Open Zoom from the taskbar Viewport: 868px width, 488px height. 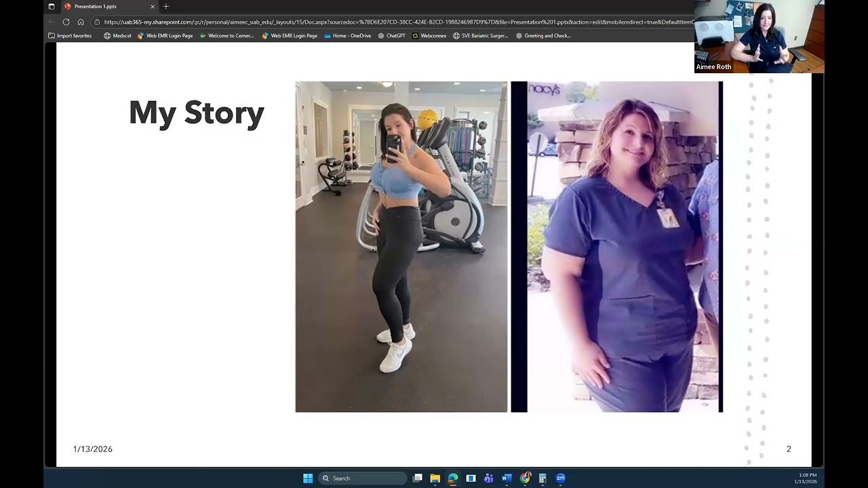[x=560, y=478]
